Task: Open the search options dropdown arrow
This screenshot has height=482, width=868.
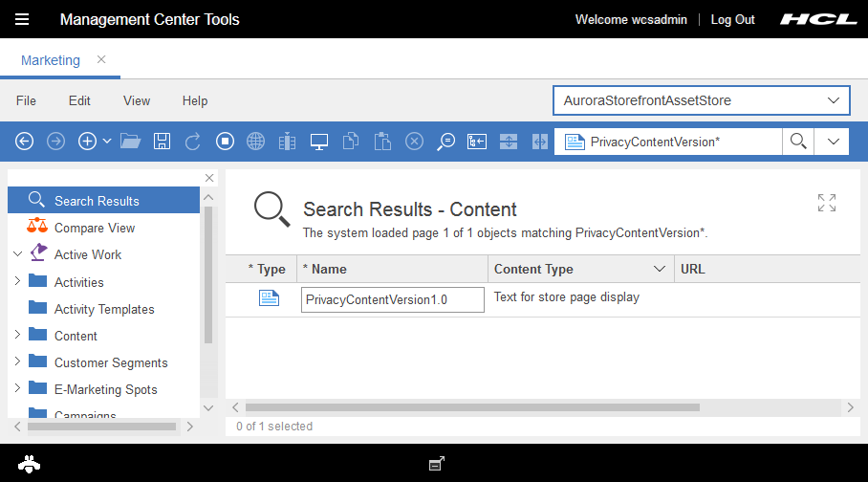Action: tap(833, 142)
